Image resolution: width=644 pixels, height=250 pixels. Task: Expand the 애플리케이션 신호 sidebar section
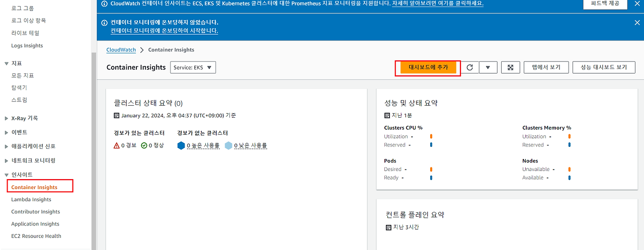coord(7,146)
